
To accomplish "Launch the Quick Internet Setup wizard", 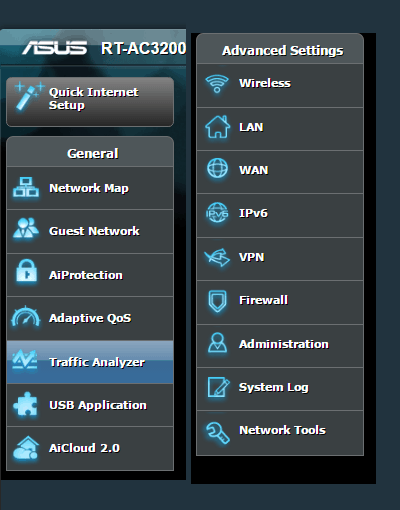I will [x=90, y=102].
